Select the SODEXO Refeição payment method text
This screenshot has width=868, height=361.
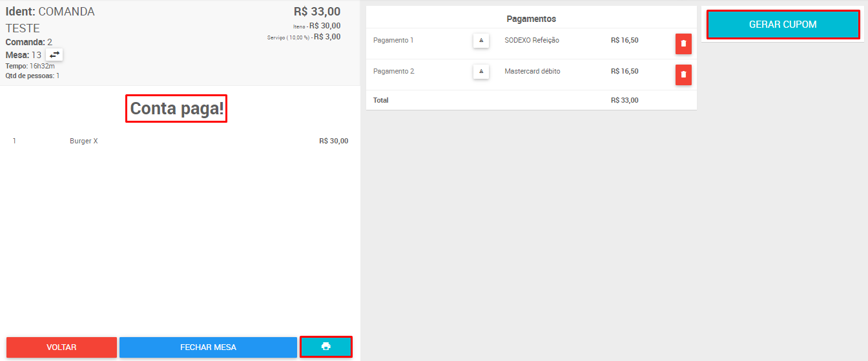[532, 40]
